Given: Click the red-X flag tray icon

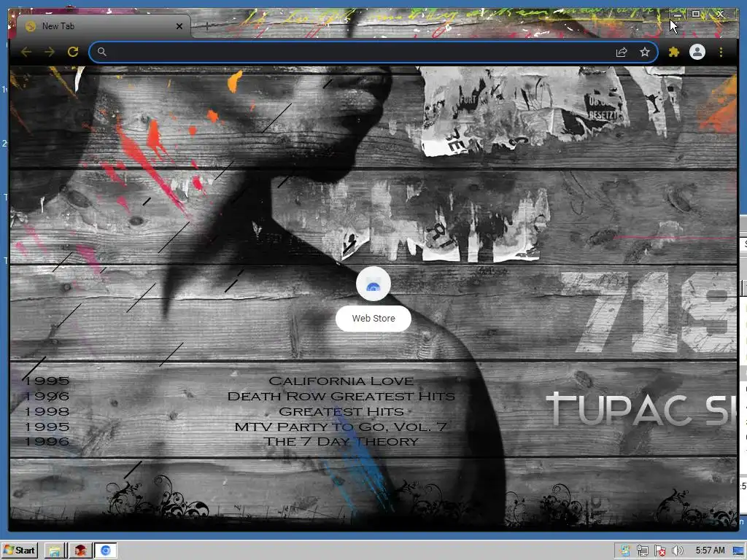Looking at the screenshot, I should [x=659, y=551].
